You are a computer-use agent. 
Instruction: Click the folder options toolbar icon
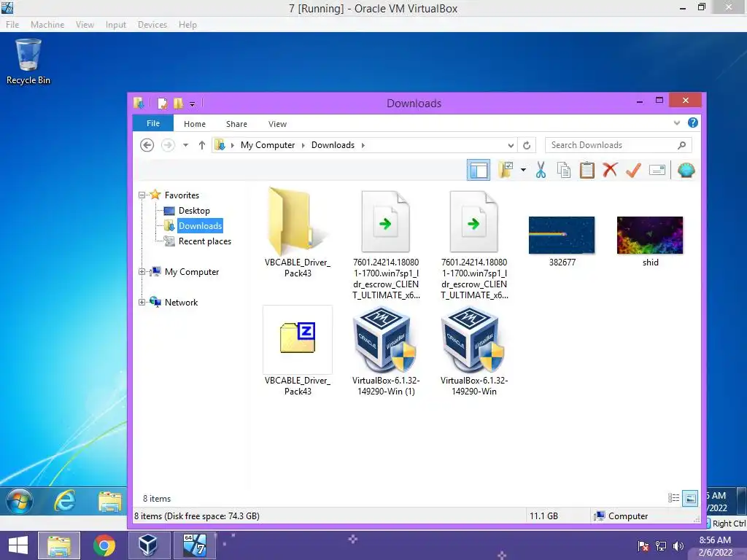coord(506,170)
